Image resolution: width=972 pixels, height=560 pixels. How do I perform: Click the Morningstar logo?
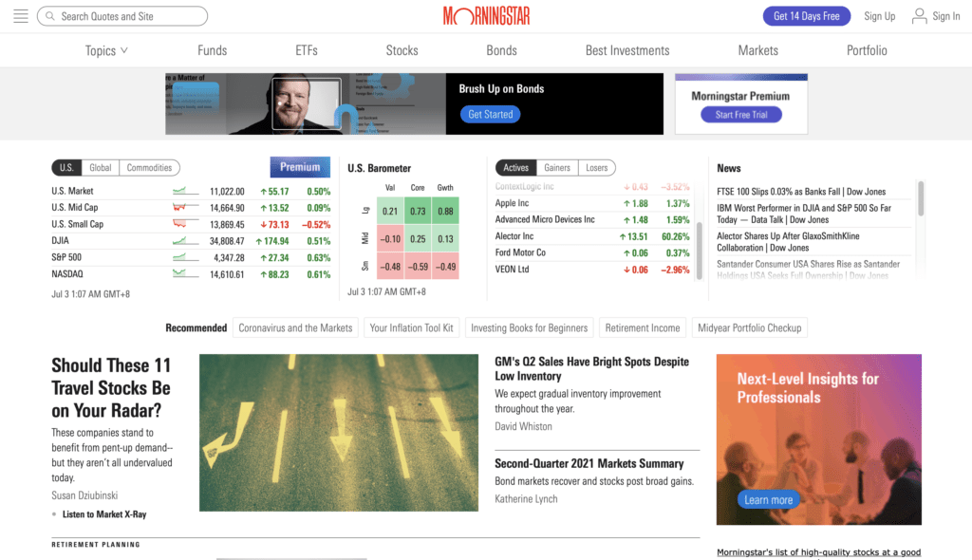pyautogui.click(x=485, y=15)
